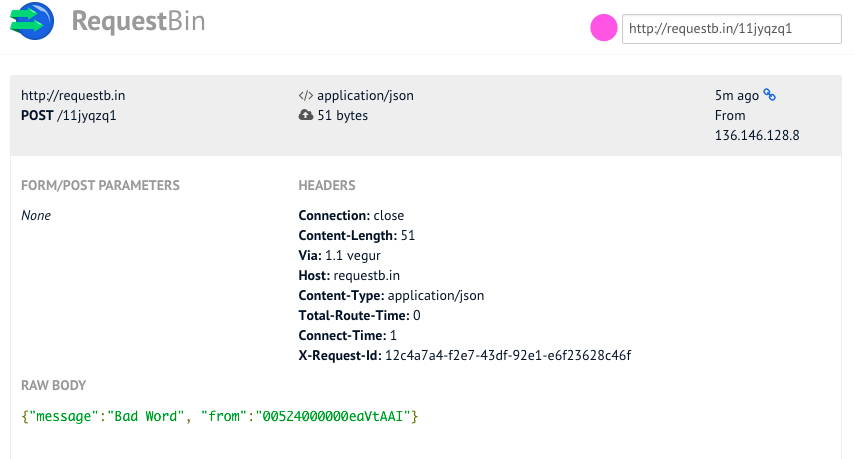Select the Total-Route-Time: 0 header
This screenshot has height=459, width=855.
pyautogui.click(x=359, y=315)
